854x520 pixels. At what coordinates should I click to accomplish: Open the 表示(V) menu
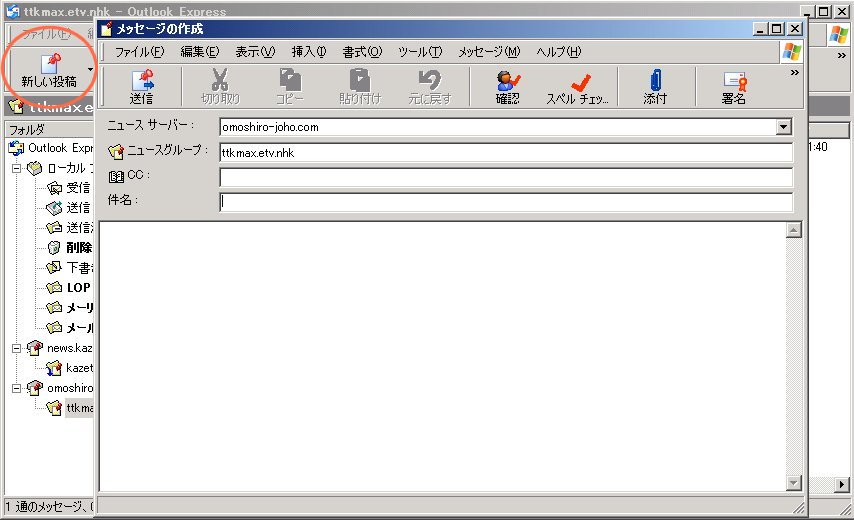[x=255, y=52]
